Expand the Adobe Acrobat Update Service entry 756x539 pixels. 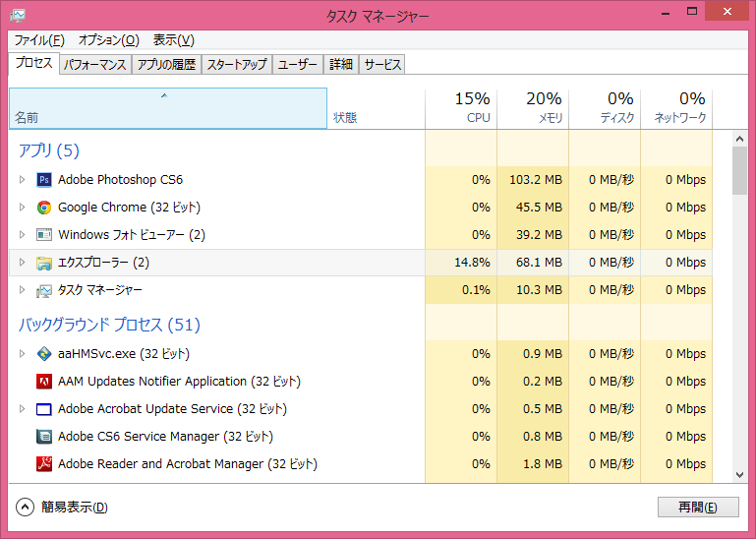[22, 408]
